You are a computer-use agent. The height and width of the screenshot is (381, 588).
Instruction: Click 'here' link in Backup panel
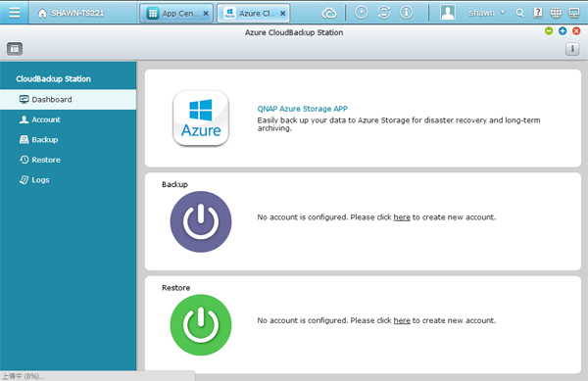[x=402, y=217]
